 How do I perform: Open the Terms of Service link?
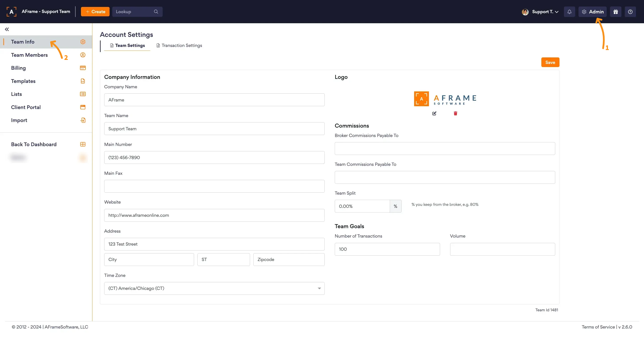point(598,327)
